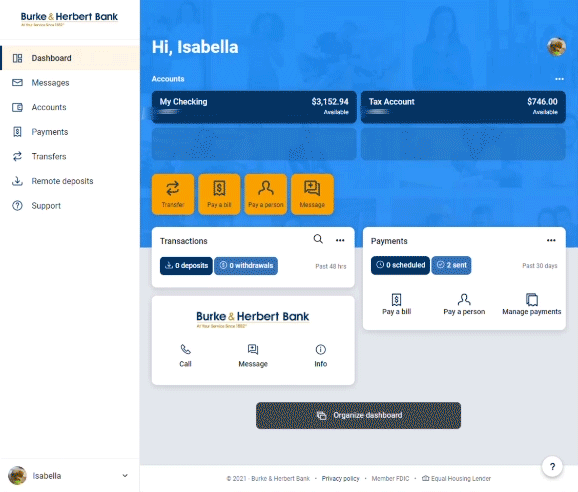This screenshot has width=578, height=492.
Task: Click the Remote deposits download icon
Action: [17, 181]
